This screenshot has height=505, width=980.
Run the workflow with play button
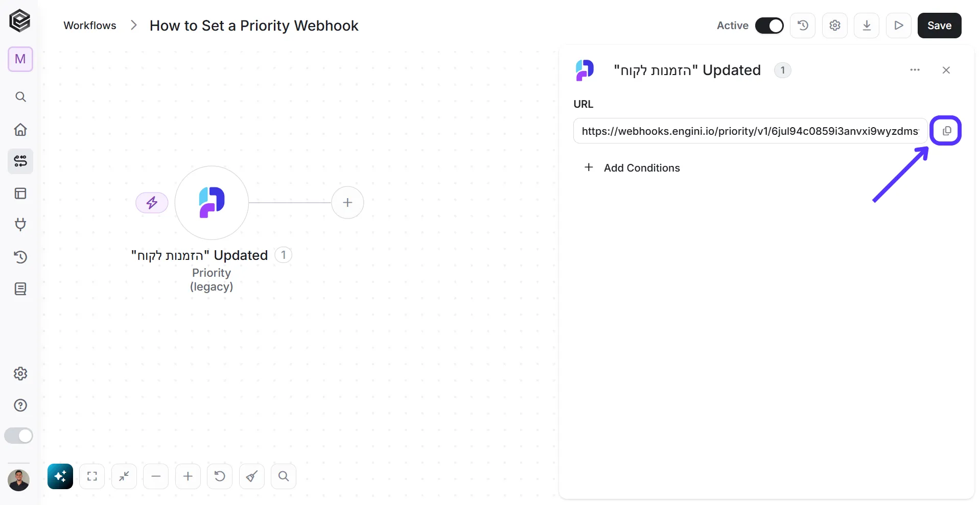click(899, 26)
